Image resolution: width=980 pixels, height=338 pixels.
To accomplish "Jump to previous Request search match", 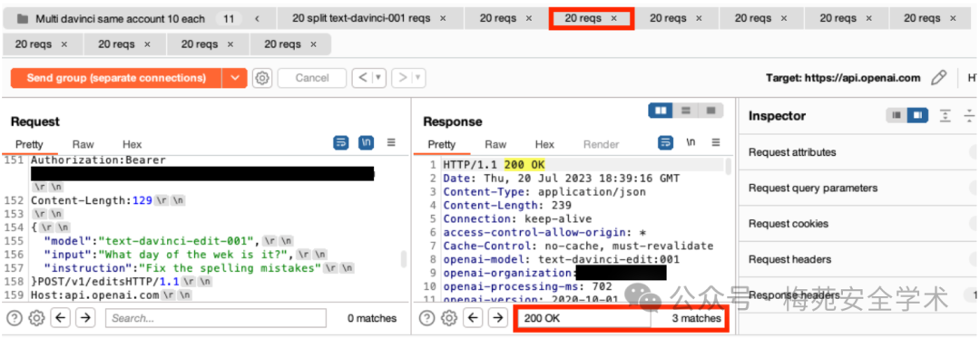I will [60, 318].
